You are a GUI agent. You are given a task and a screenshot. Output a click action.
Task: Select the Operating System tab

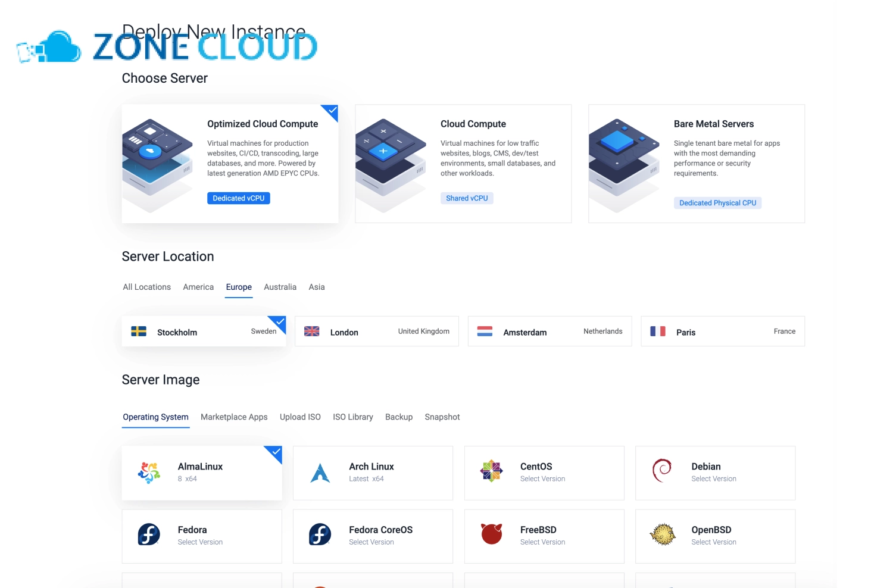pyautogui.click(x=155, y=417)
